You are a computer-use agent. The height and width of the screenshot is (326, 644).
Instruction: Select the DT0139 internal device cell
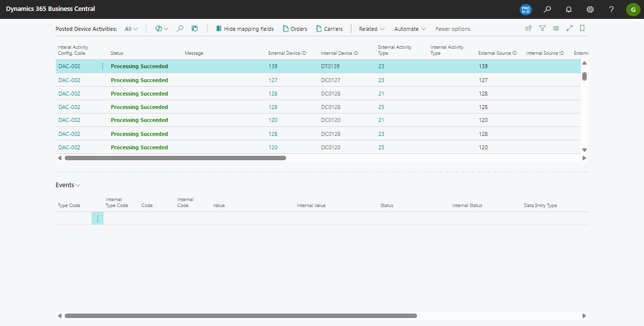330,66
